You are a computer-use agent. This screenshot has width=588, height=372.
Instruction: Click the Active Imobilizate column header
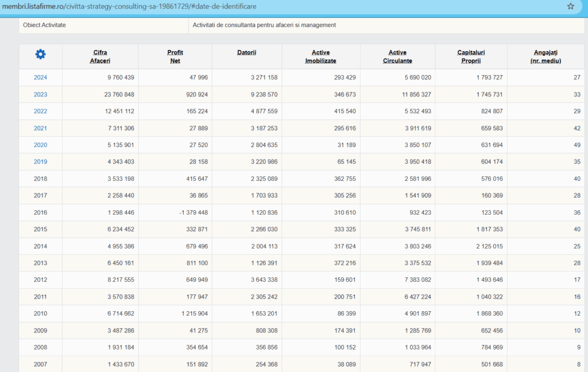click(x=320, y=57)
